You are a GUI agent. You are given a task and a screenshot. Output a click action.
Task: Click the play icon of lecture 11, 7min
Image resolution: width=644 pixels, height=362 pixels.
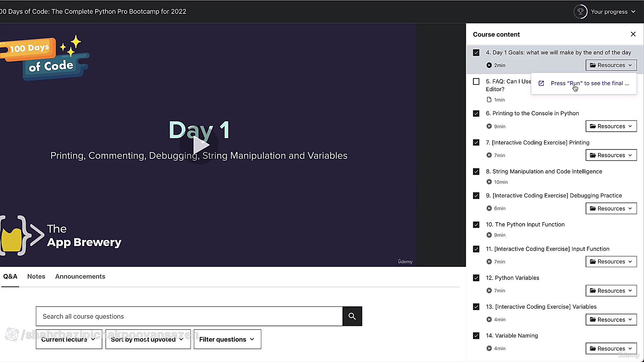click(x=489, y=261)
